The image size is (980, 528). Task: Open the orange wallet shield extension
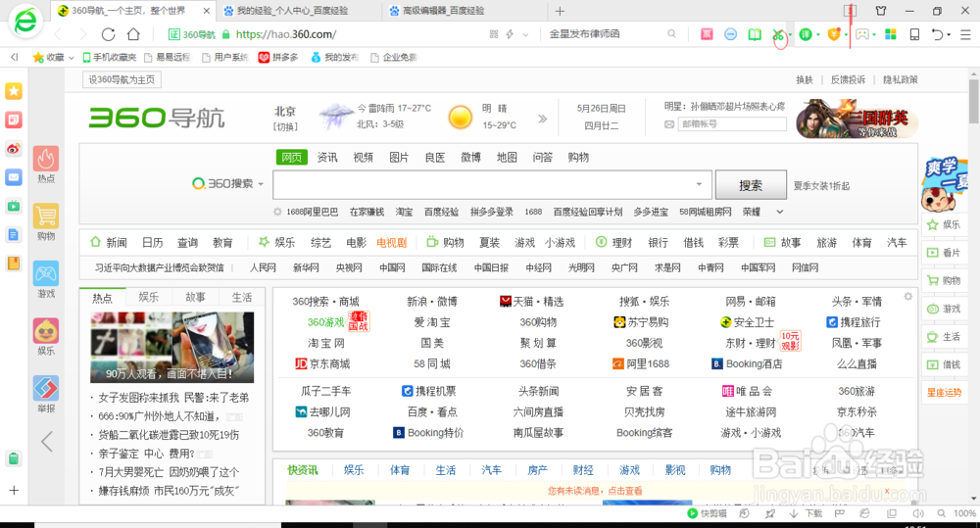833,34
